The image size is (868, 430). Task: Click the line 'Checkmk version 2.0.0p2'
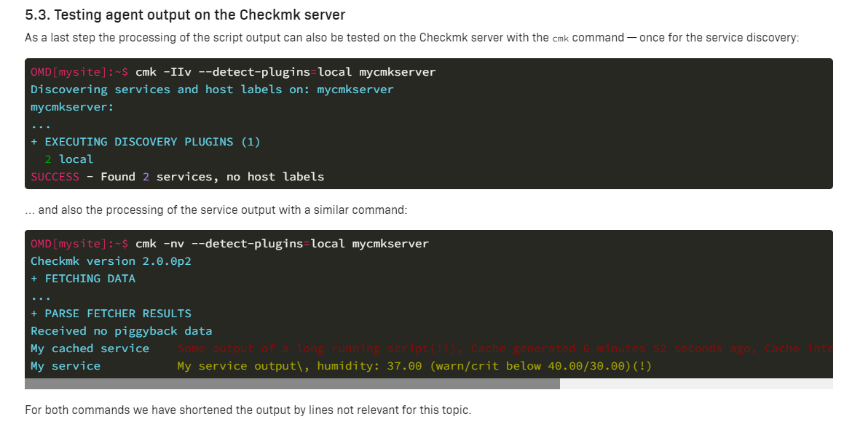pyautogui.click(x=111, y=261)
